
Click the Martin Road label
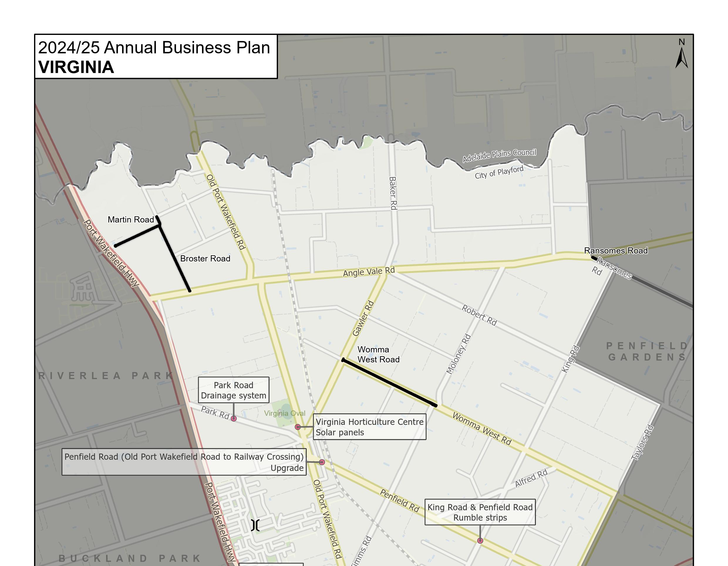[131, 219]
